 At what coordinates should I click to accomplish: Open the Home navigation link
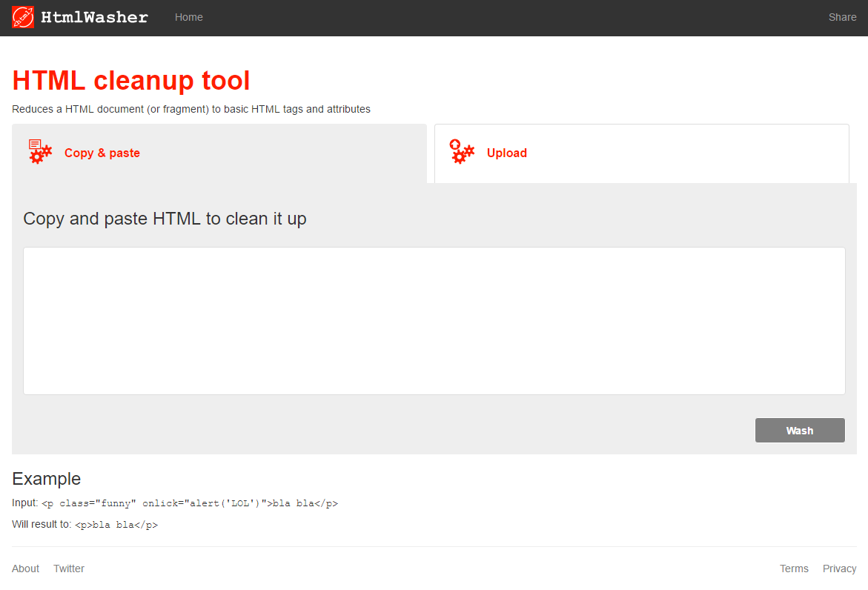pyautogui.click(x=189, y=17)
